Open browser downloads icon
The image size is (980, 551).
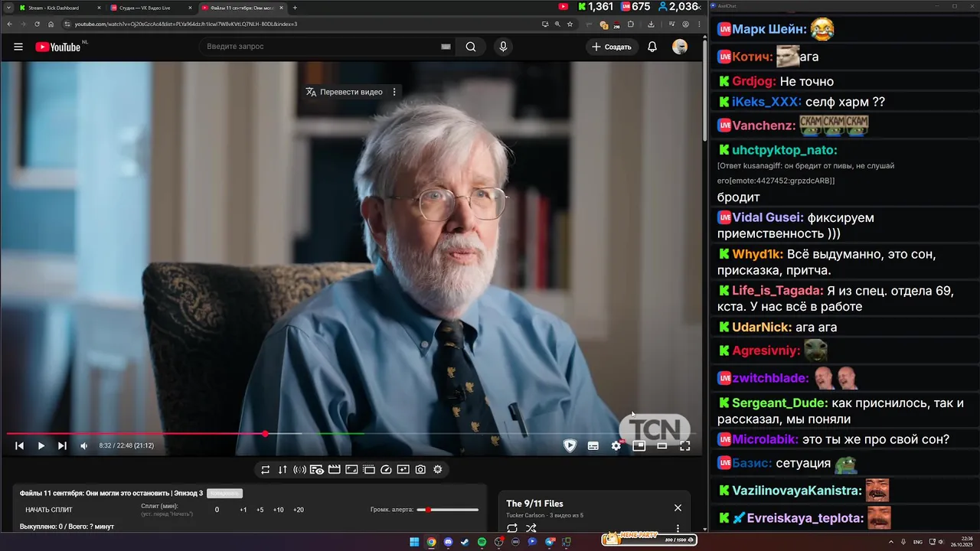(651, 24)
